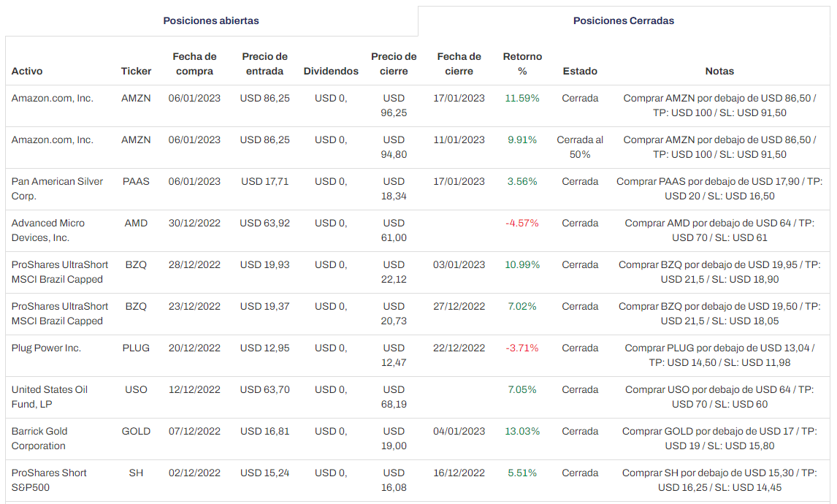Click the purchase date 12/12/2022
Image resolution: width=837 pixels, height=504 pixels.
point(194,390)
